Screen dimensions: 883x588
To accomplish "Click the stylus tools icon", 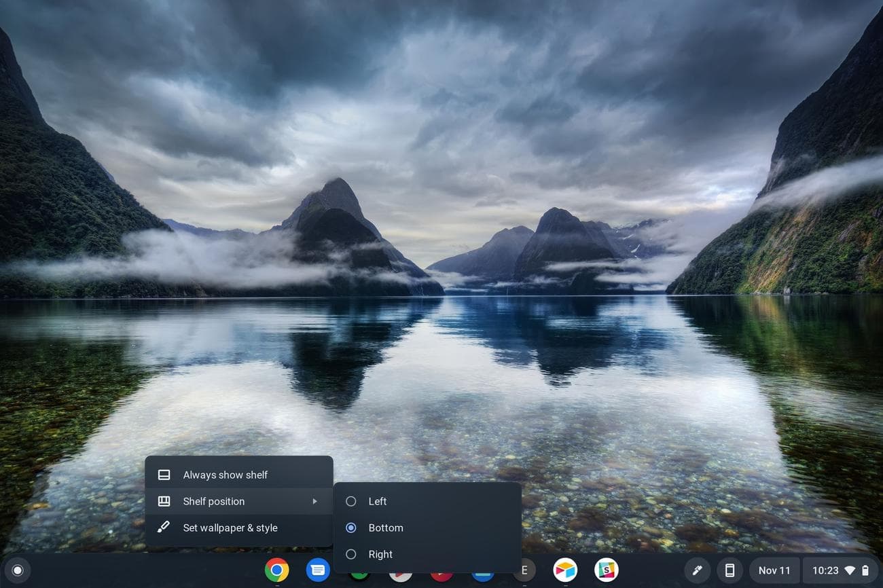I will click(697, 570).
